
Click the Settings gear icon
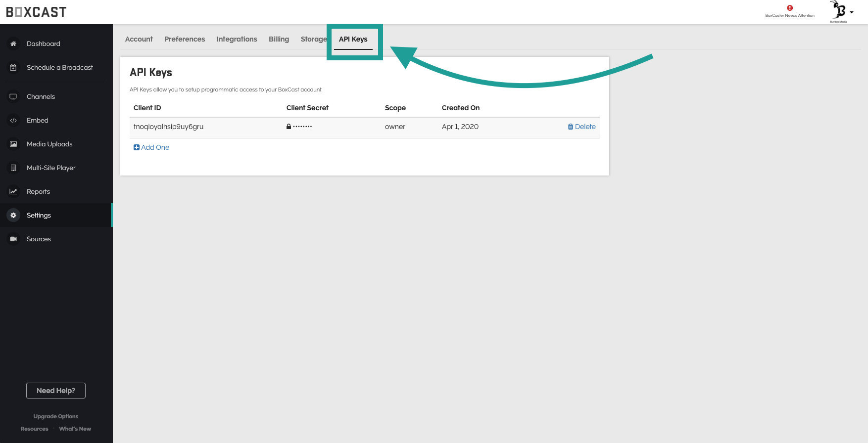(13, 216)
